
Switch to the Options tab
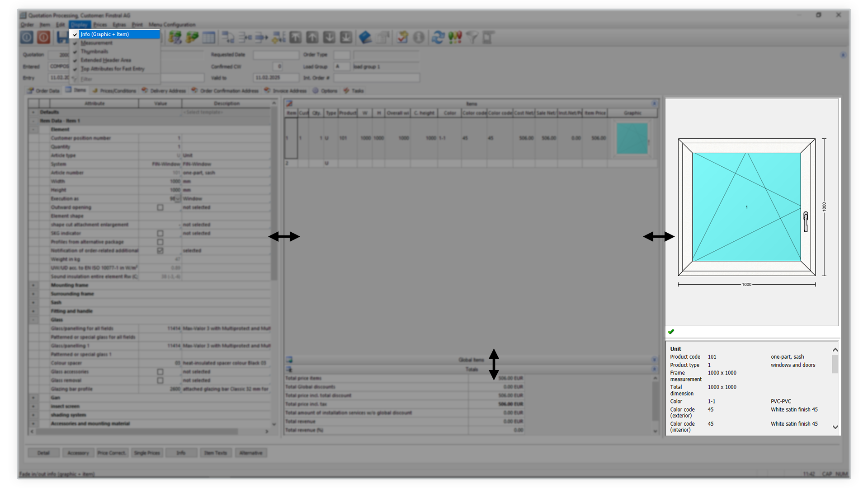point(325,91)
